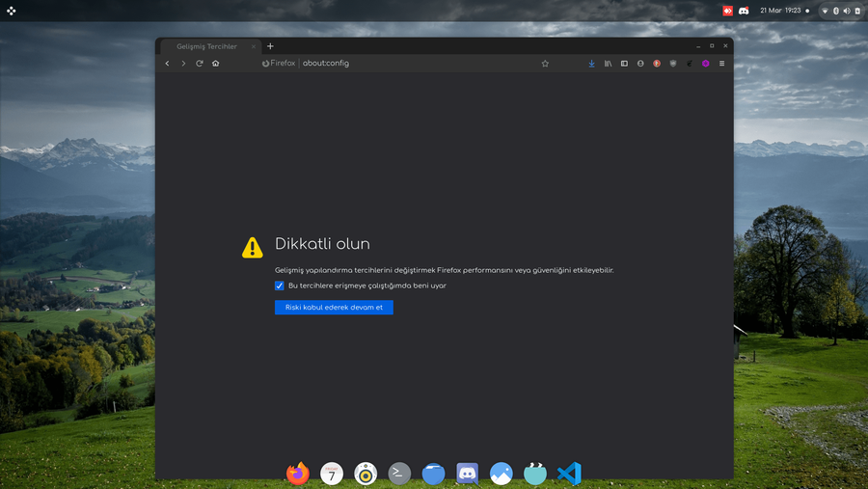Open the Files folder in the dock

(x=433, y=474)
